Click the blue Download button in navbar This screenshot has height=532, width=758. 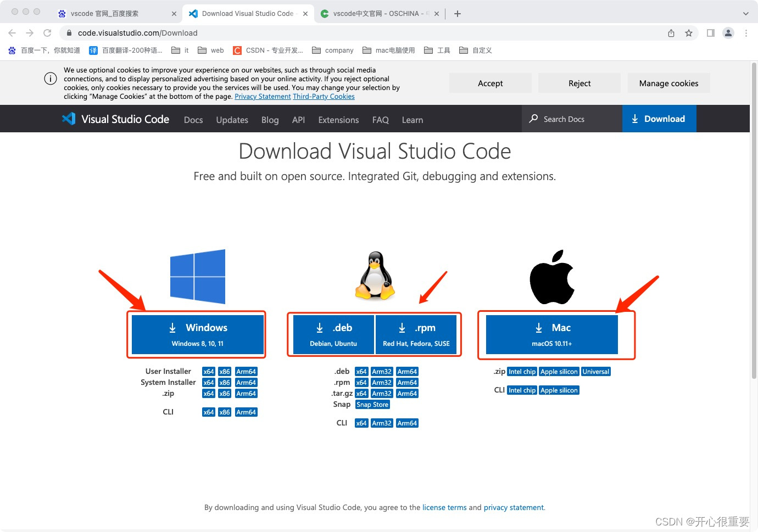pyautogui.click(x=659, y=119)
